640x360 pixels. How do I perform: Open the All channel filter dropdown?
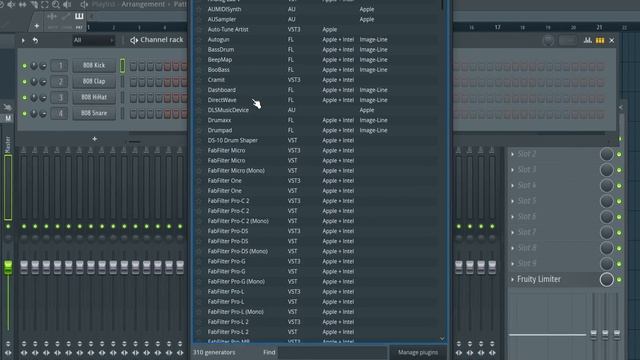click(x=93, y=40)
